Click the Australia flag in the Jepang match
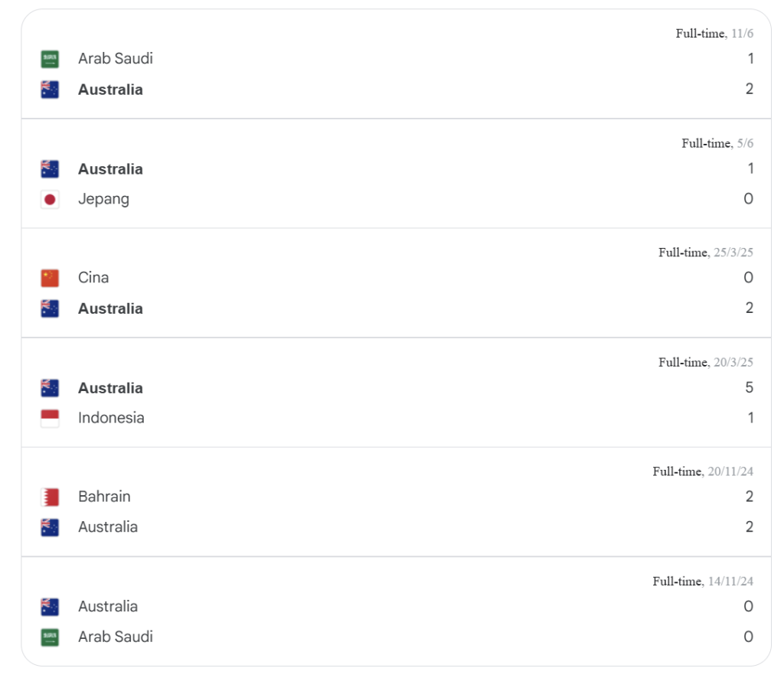 click(x=50, y=169)
